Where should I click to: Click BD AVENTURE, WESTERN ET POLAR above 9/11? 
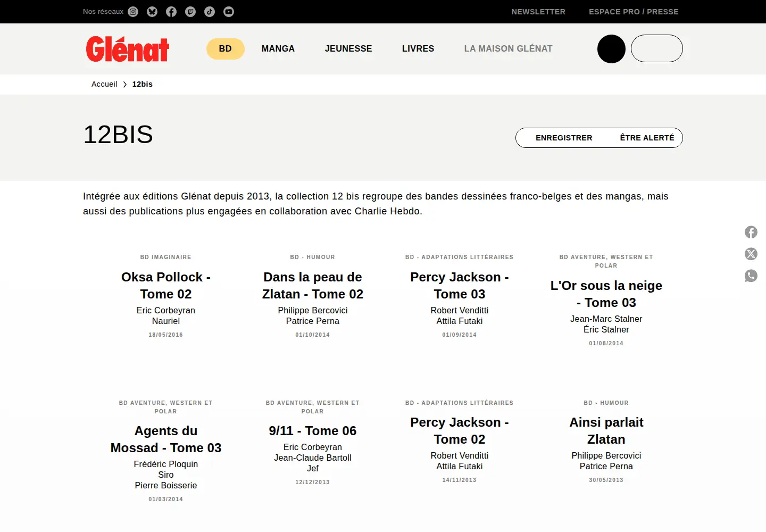(x=313, y=407)
